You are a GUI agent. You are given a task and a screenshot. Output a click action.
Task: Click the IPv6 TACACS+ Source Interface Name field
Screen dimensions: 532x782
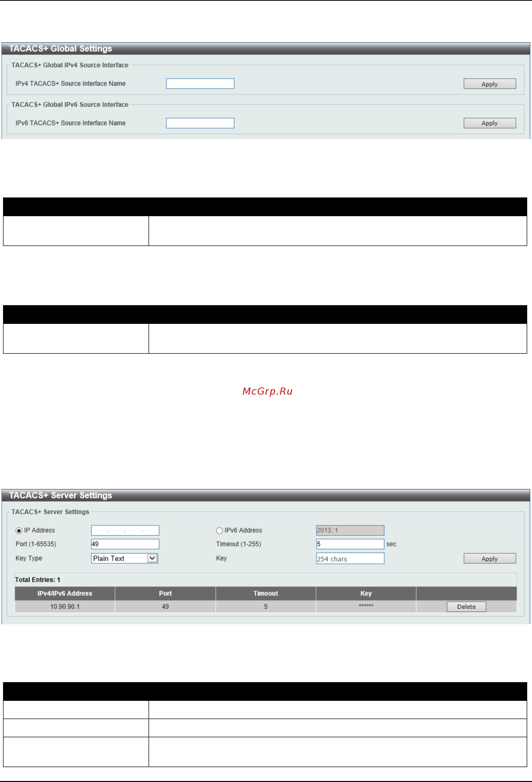(x=200, y=123)
